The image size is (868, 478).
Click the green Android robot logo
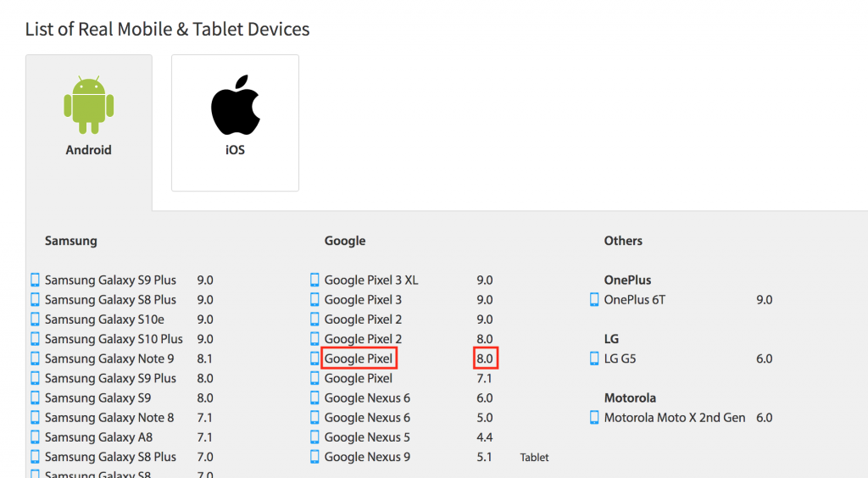[x=88, y=105]
